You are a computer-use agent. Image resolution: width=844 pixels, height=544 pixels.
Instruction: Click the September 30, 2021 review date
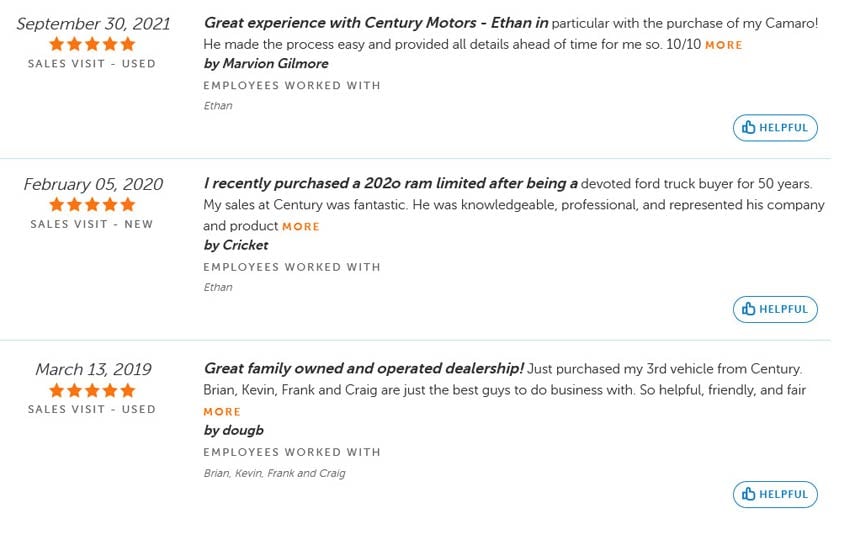click(92, 23)
